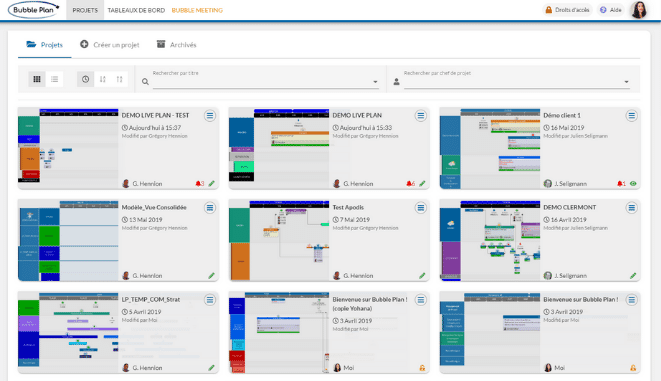The image size is (661, 381).
Task: Click notification bell showing 6 alerts
Action: [x=410, y=184]
